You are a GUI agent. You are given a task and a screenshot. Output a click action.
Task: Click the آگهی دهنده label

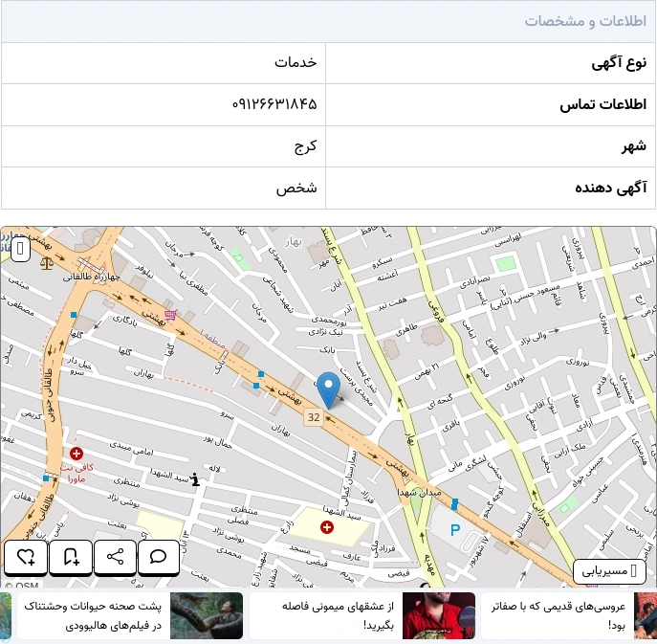click(611, 188)
